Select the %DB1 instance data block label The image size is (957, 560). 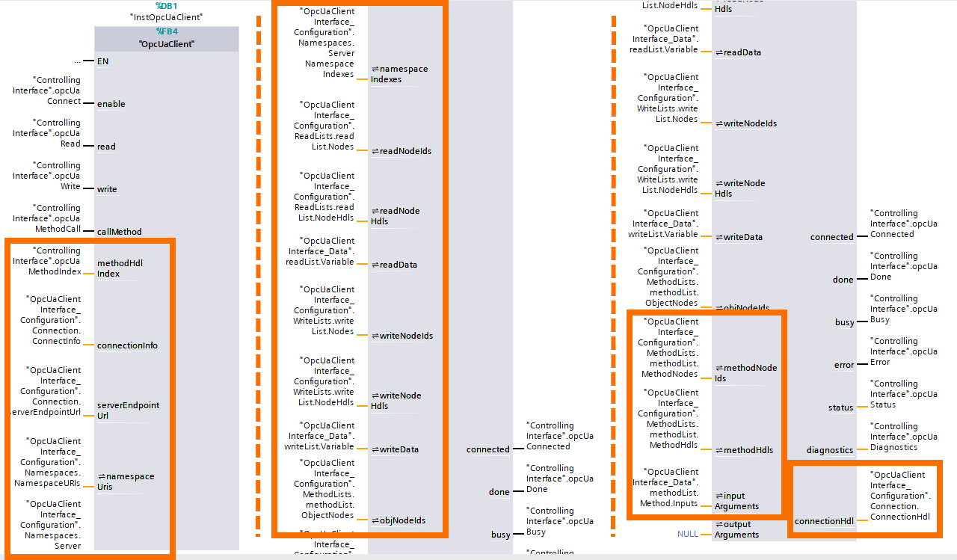point(167,6)
